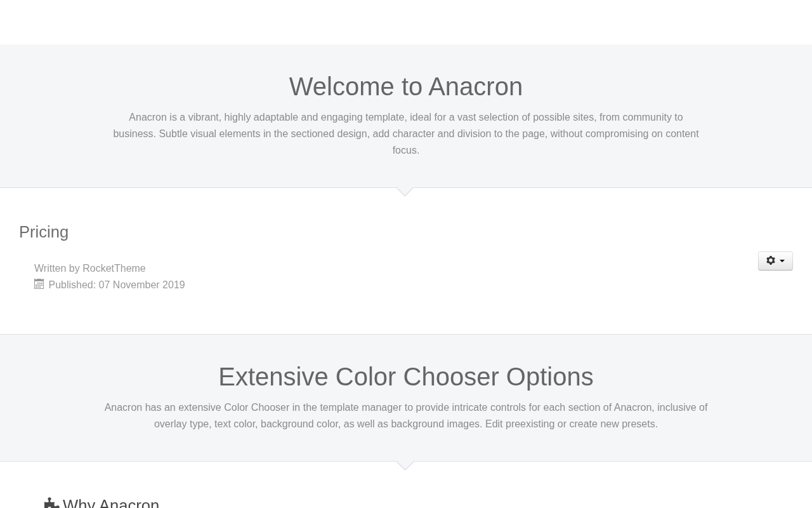Expand the article options dropdown caret

[x=782, y=261]
